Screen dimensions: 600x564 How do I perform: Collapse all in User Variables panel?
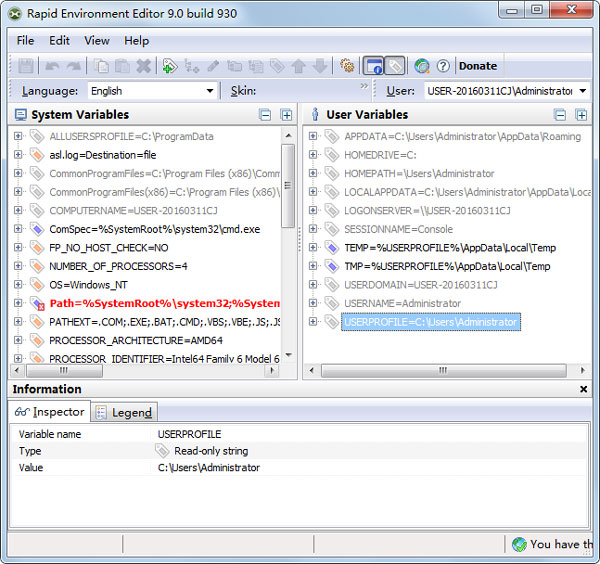(x=560, y=115)
